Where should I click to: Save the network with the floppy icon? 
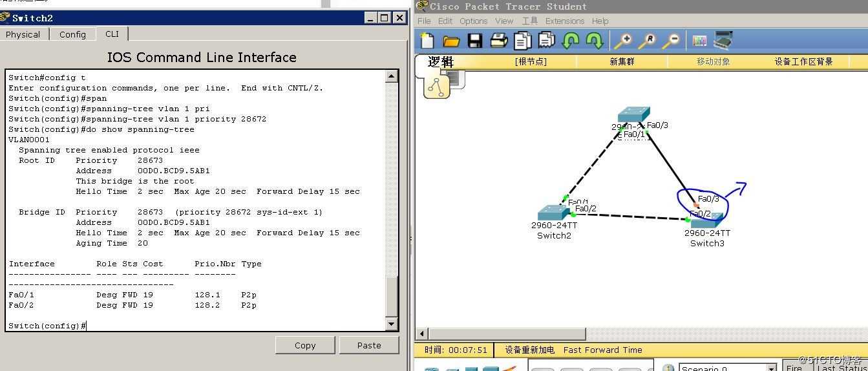click(475, 41)
